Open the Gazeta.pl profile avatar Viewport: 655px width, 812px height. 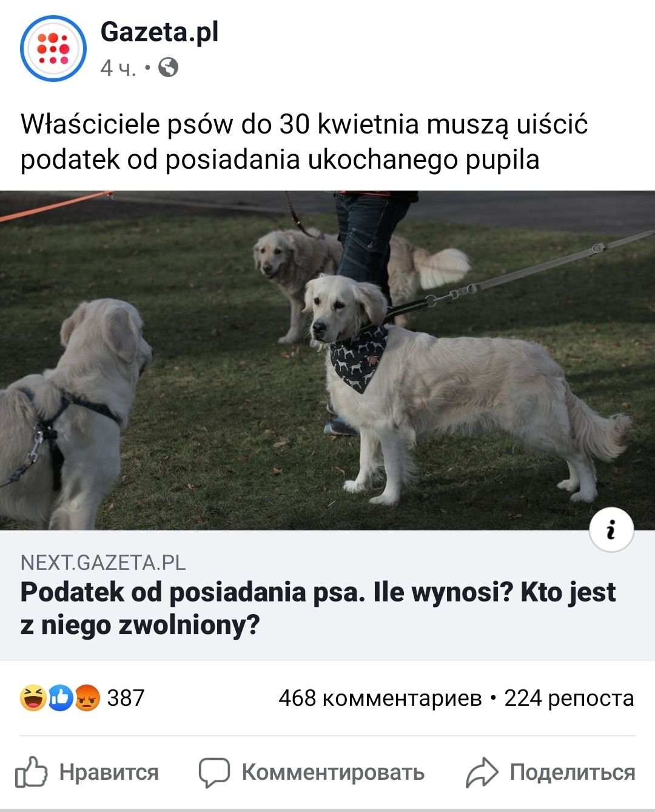click(53, 49)
